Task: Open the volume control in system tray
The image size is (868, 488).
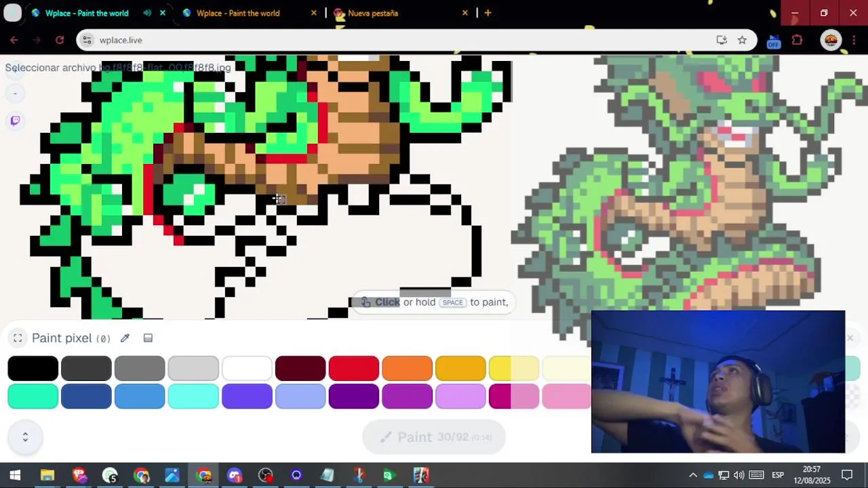Action: 738,475
